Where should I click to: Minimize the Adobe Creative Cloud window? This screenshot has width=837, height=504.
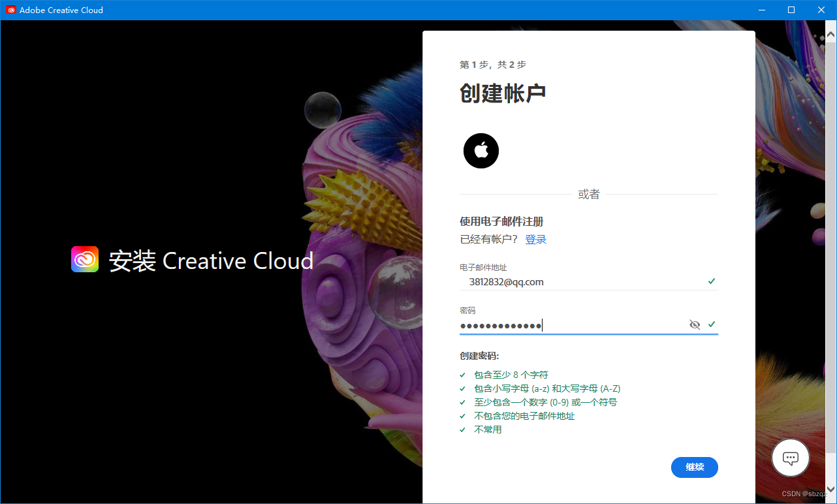pyautogui.click(x=761, y=10)
